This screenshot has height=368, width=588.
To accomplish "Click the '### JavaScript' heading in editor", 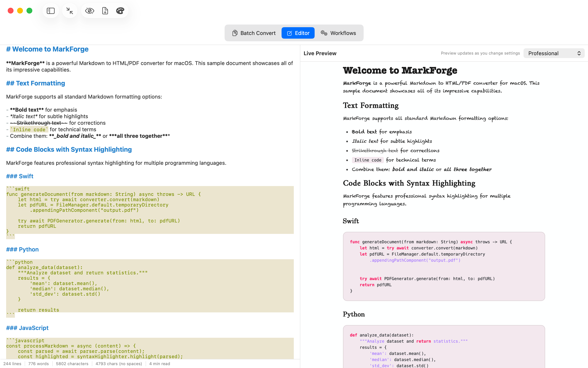I will tap(27, 328).
